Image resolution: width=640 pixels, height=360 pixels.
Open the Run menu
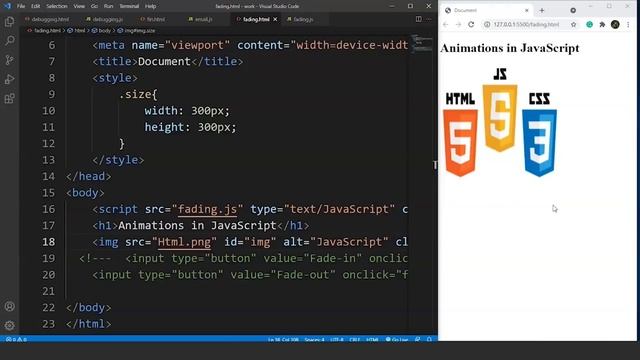click(x=108, y=6)
